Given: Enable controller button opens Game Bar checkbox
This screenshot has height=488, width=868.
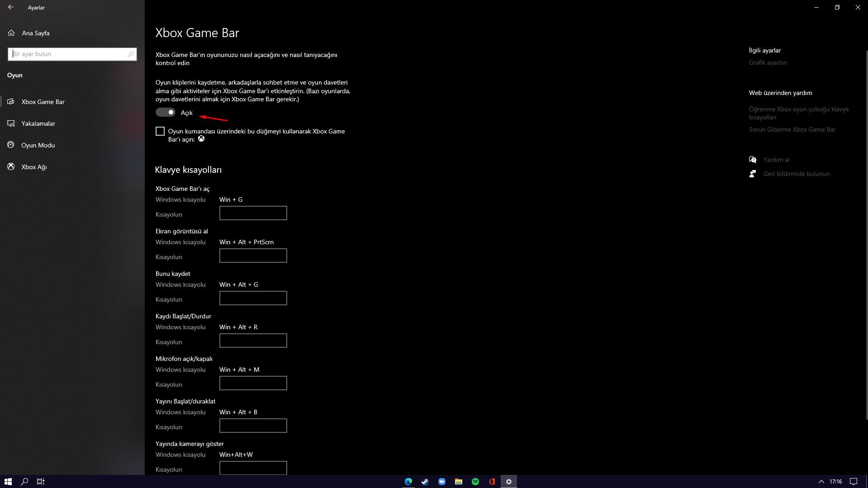Looking at the screenshot, I should [x=160, y=131].
